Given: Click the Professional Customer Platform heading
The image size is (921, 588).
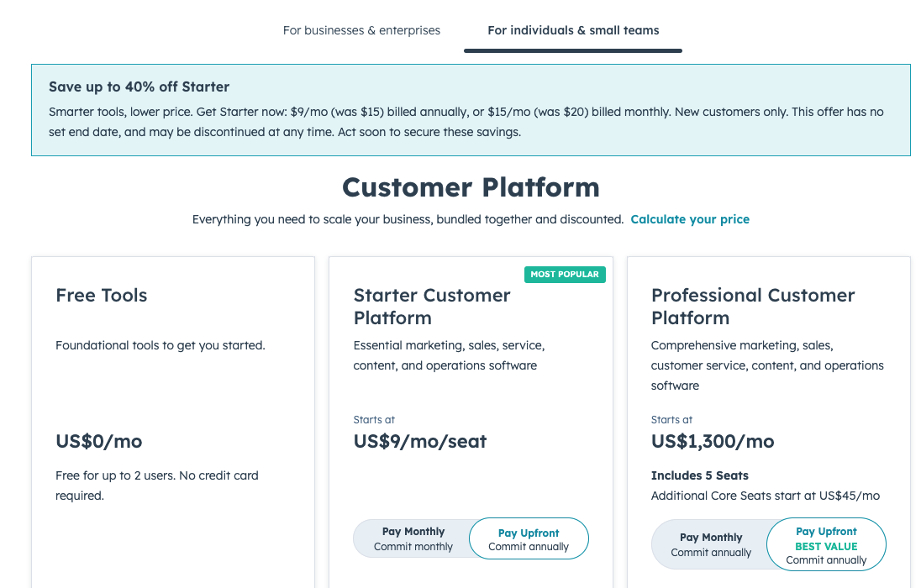Looking at the screenshot, I should 753,307.
